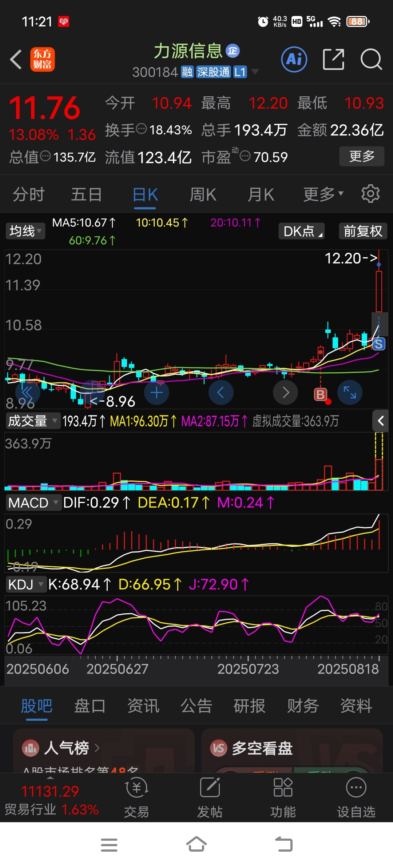
Task: Switch to 周K chart tab
Action: [203, 194]
